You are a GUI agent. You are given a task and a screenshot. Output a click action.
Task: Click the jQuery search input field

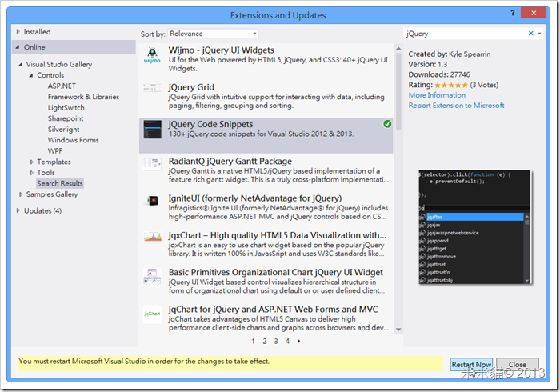[x=465, y=34]
